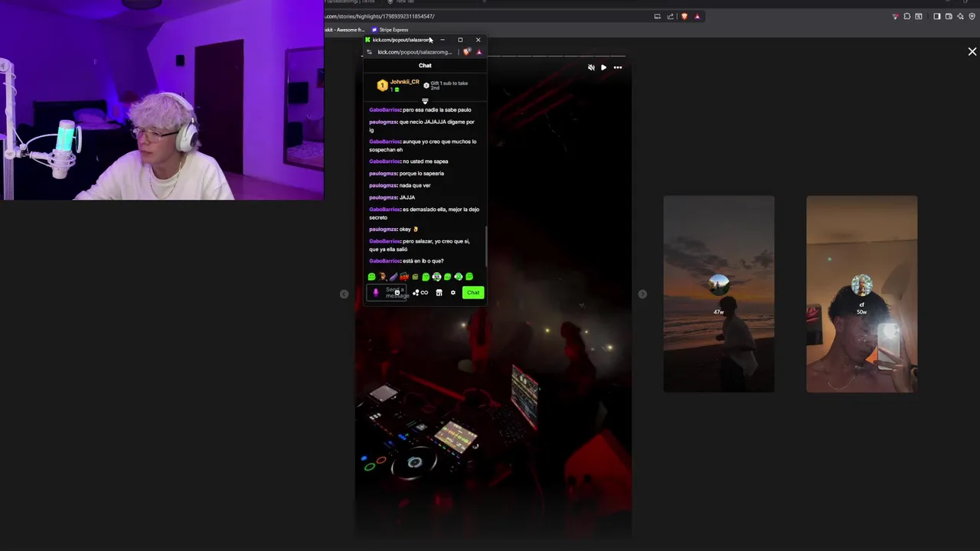The height and width of the screenshot is (551, 980).
Task: Open Leo AI sparkle icon in the toolbar
Action: [x=960, y=16]
